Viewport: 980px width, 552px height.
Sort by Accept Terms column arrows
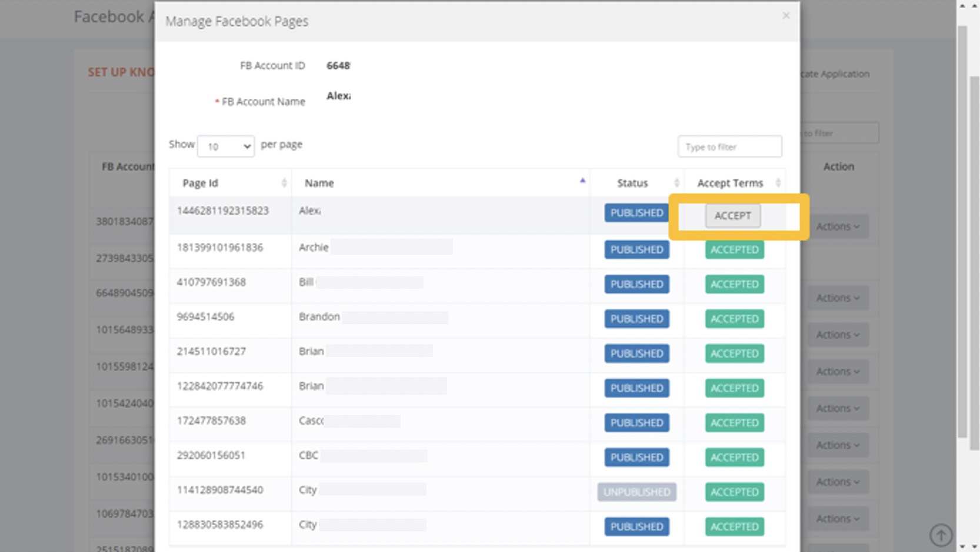778,183
